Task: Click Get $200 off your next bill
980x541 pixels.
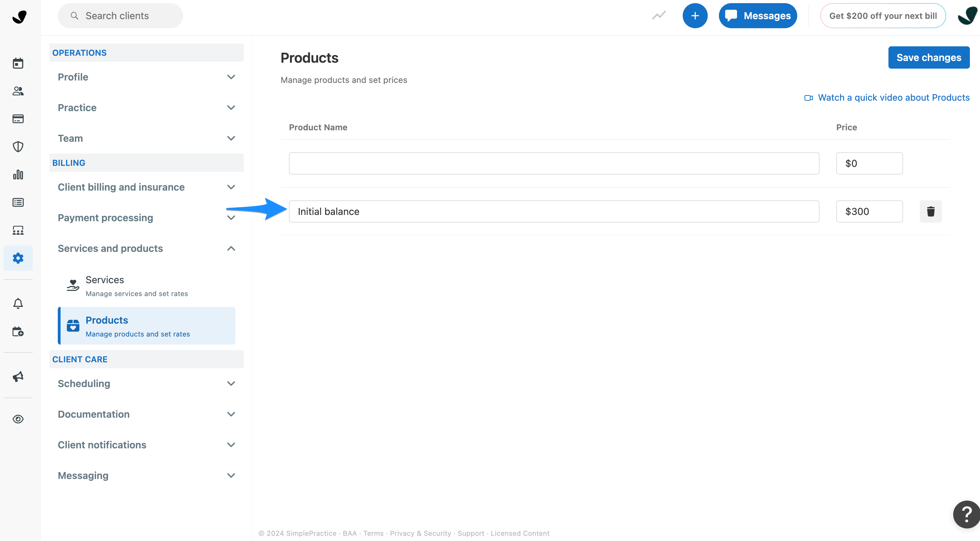Action: click(883, 16)
